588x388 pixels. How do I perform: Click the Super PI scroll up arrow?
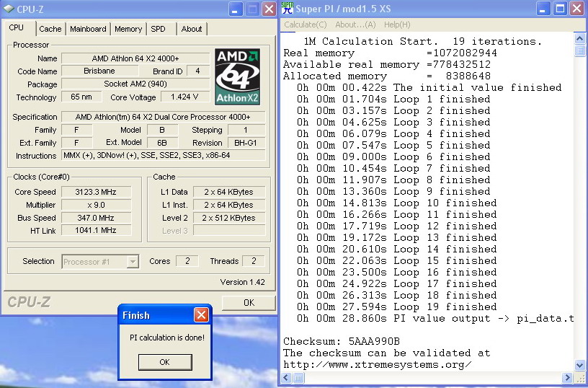(580, 38)
